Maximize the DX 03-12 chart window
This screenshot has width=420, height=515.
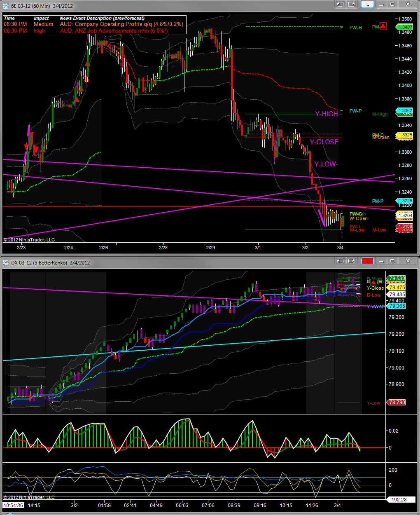click(392, 261)
